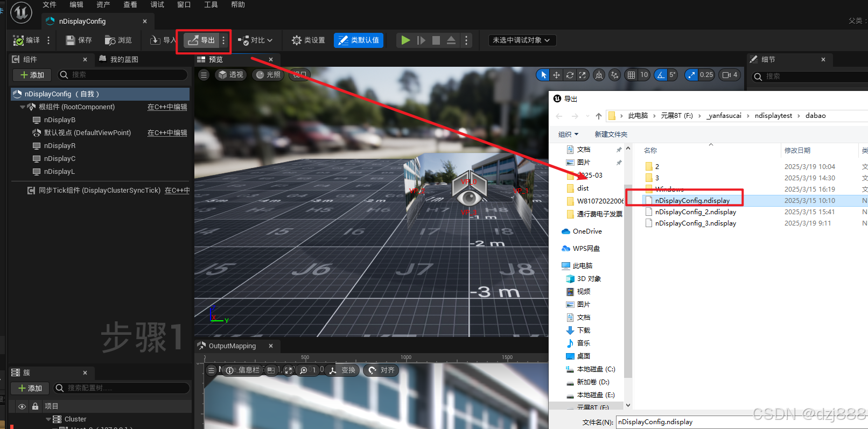This screenshot has width=868, height=429.
Task: Activate the translate (move) tool in viewport
Action: point(556,75)
